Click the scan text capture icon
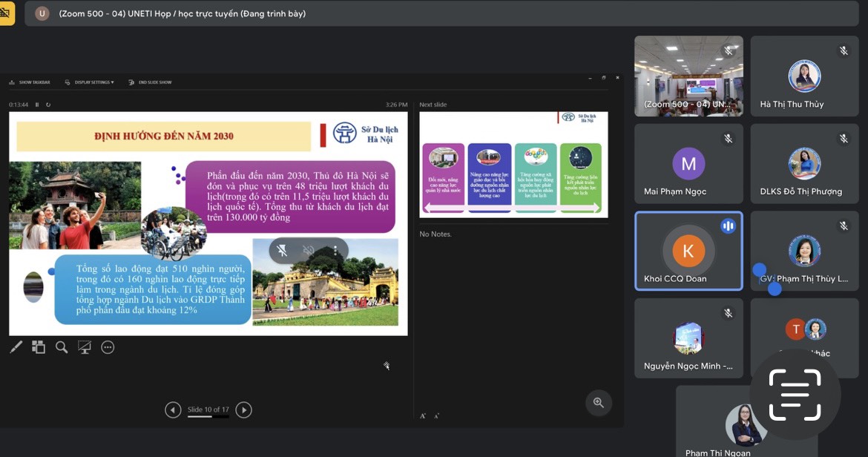The height and width of the screenshot is (457, 868). pos(795,395)
